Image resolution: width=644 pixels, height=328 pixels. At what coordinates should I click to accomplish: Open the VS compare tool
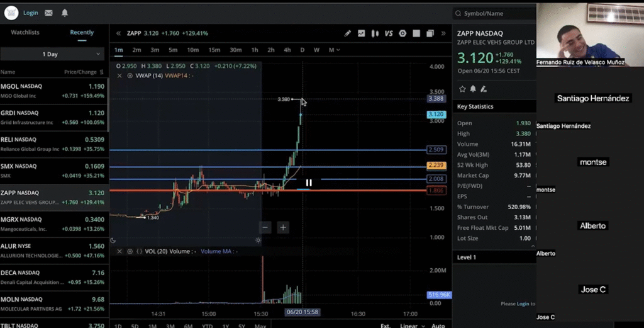[x=389, y=33]
